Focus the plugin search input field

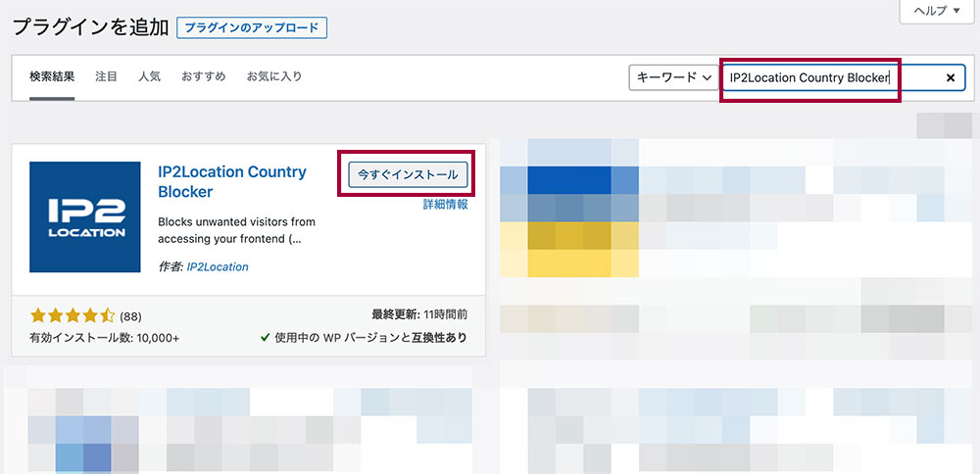tap(833, 77)
